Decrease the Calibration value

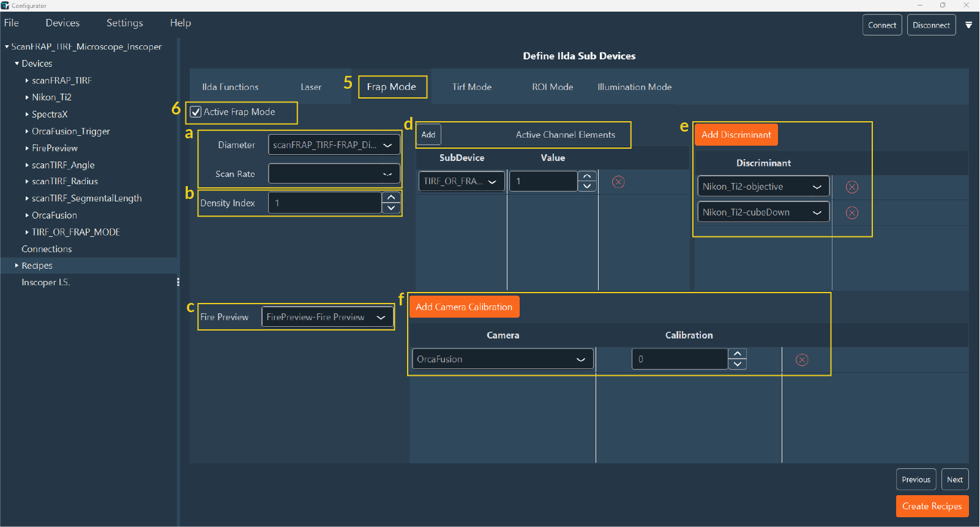738,364
